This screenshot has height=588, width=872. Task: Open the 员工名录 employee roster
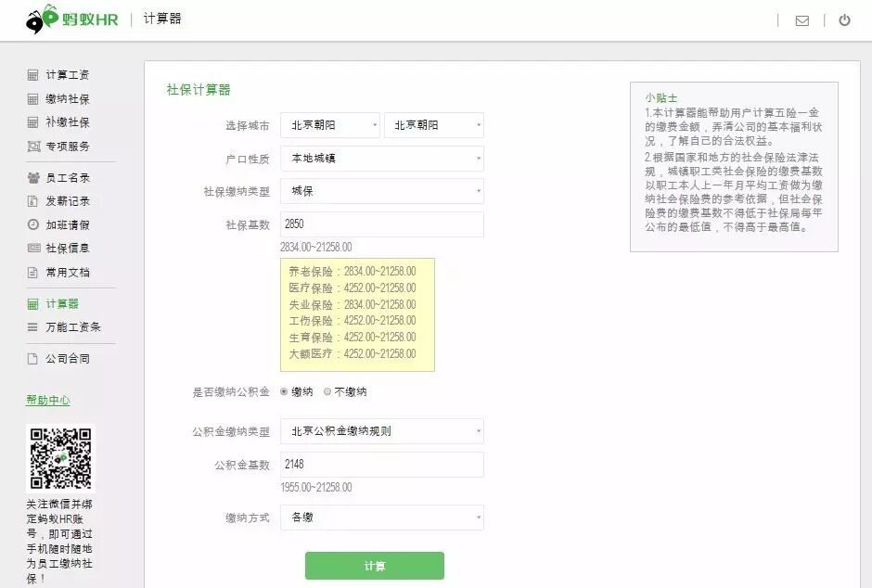(61, 177)
